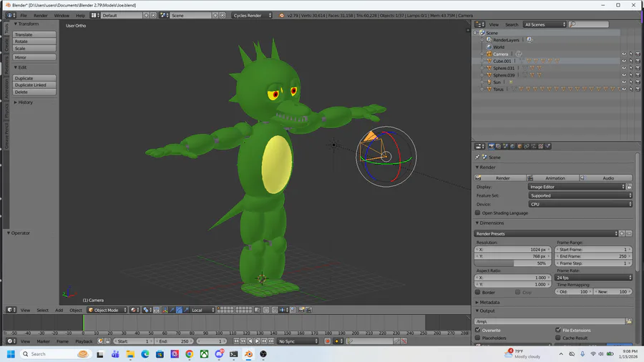Image resolution: width=644 pixels, height=362 pixels.
Task: Hide Cube.001 with its eye icon
Action: pyautogui.click(x=623, y=62)
